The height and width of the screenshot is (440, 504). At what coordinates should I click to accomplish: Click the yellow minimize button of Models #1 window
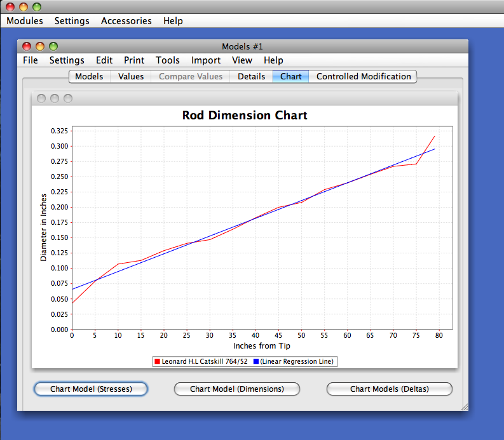point(40,46)
